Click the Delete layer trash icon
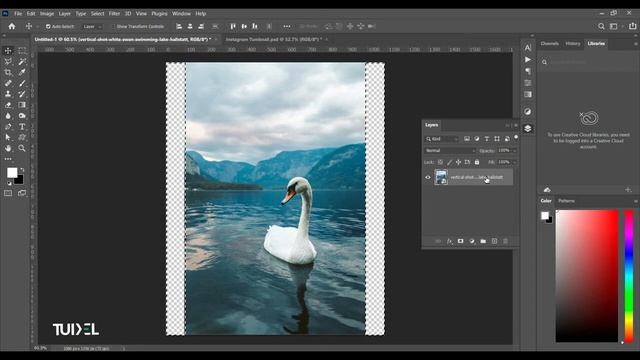The width and height of the screenshot is (640, 360). [505, 241]
